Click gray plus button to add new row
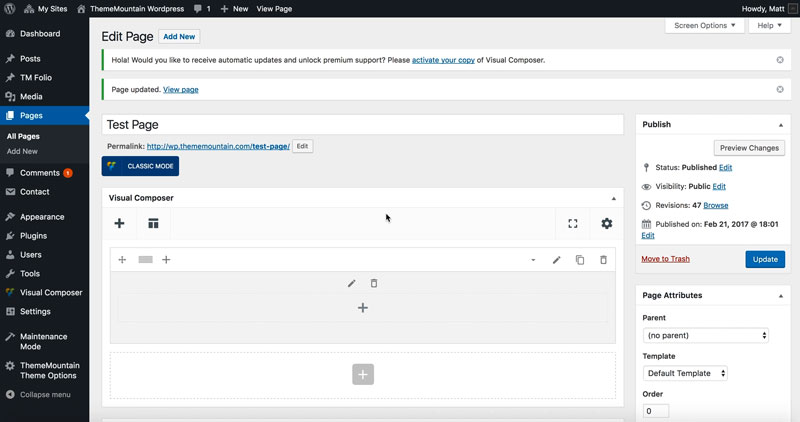Screen dimensions: 800x422 click(x=363, y=375)
